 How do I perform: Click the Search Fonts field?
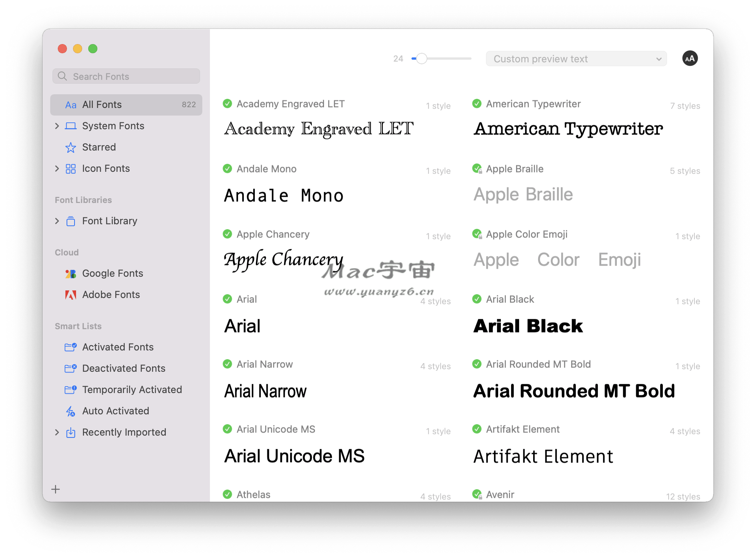pyautogui.click(x=126, y=76)
